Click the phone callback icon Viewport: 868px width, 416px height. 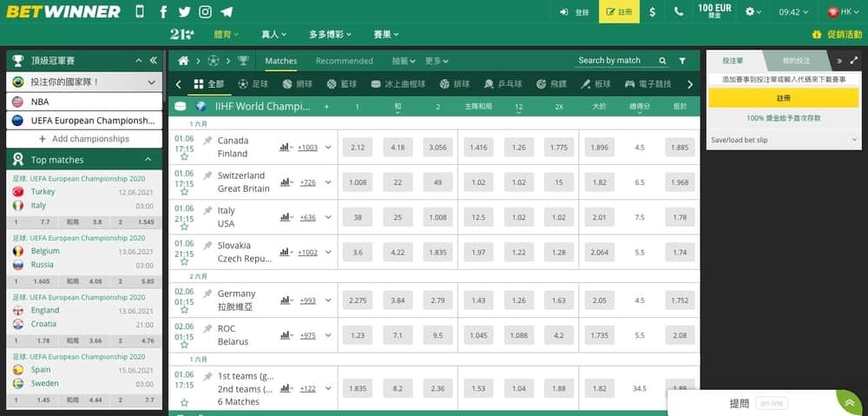(x=679, y=11)
